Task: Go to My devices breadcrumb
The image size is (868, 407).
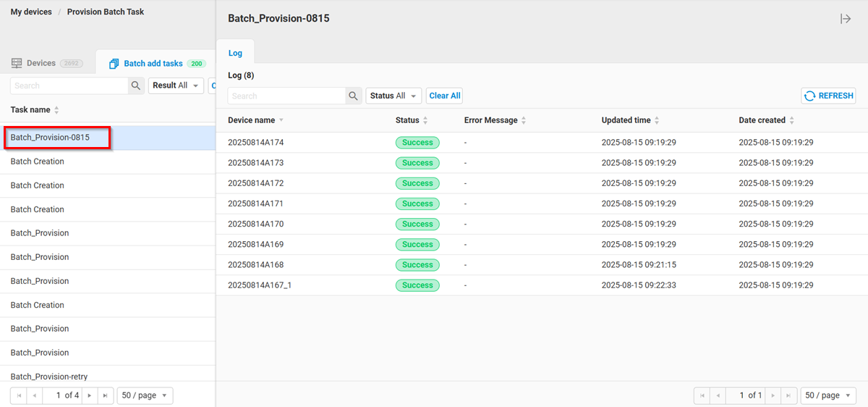Action: 31,12
